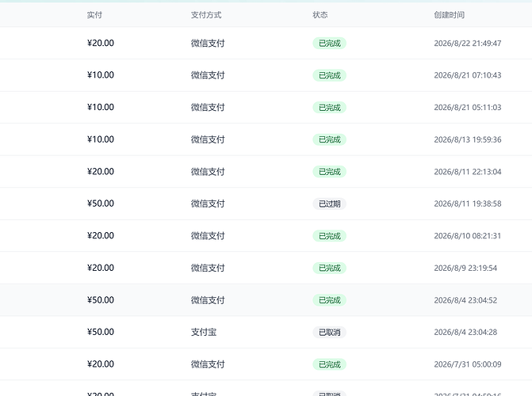
Task: Click 微信支付 in the 2026/8/10 row
Action: tap(208, 236)
